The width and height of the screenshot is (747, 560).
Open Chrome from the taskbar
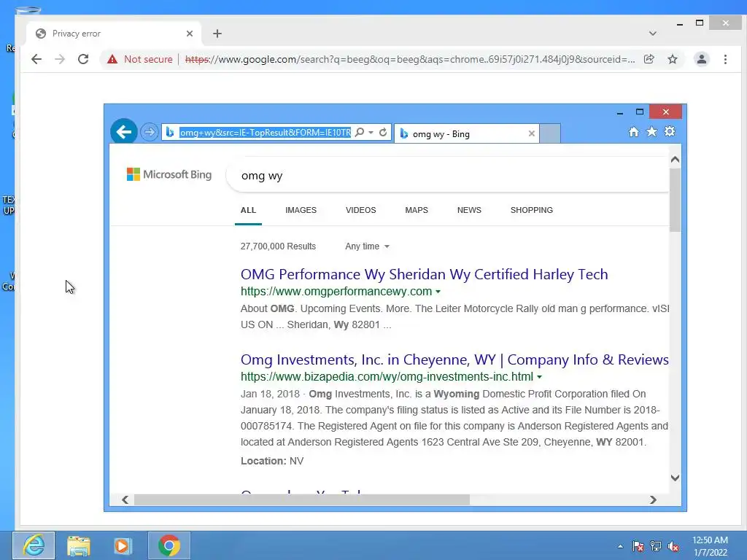click(169, 545)
